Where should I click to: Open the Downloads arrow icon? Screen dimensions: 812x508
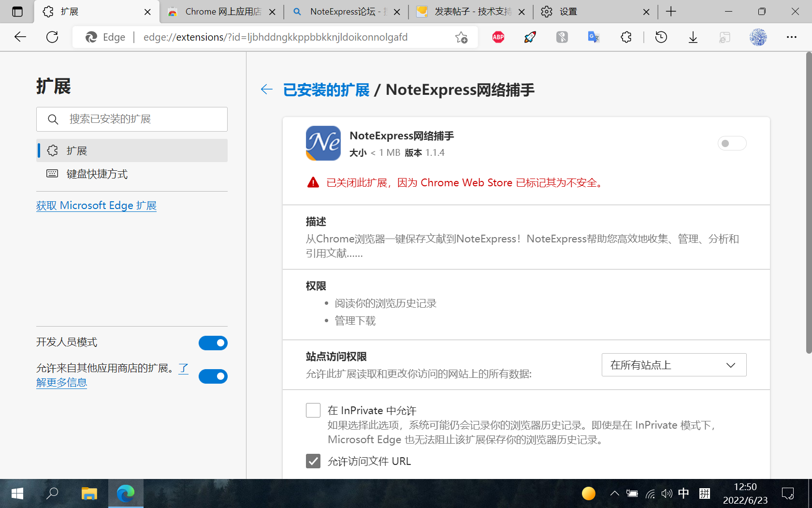coord(693,37)
